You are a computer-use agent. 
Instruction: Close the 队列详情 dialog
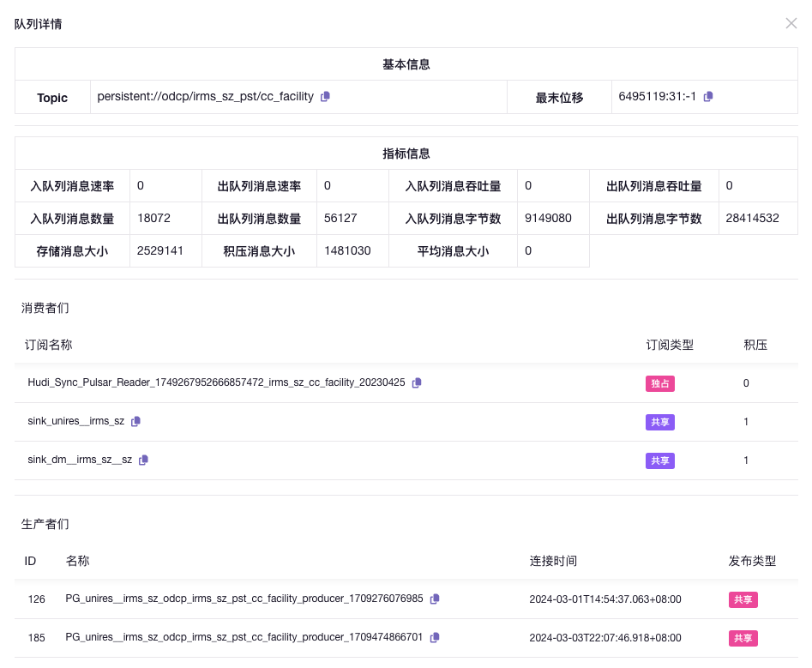point(791,23)
